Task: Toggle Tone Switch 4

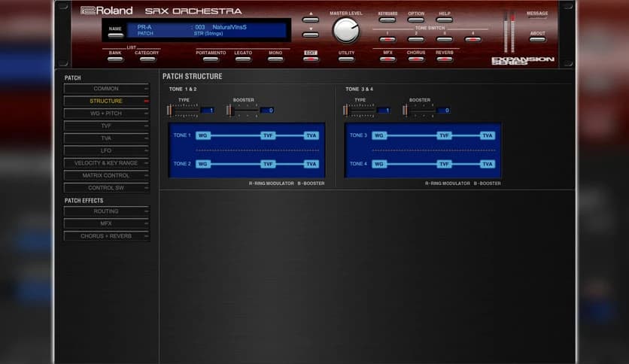Action: 473,39
